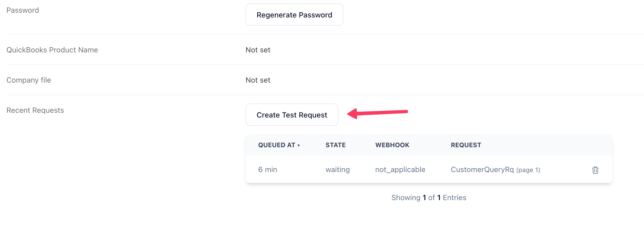The image size is (644, 234).
Task: Click the Recent Requests label
Action: pyautogui.click(x=35, y=110)
